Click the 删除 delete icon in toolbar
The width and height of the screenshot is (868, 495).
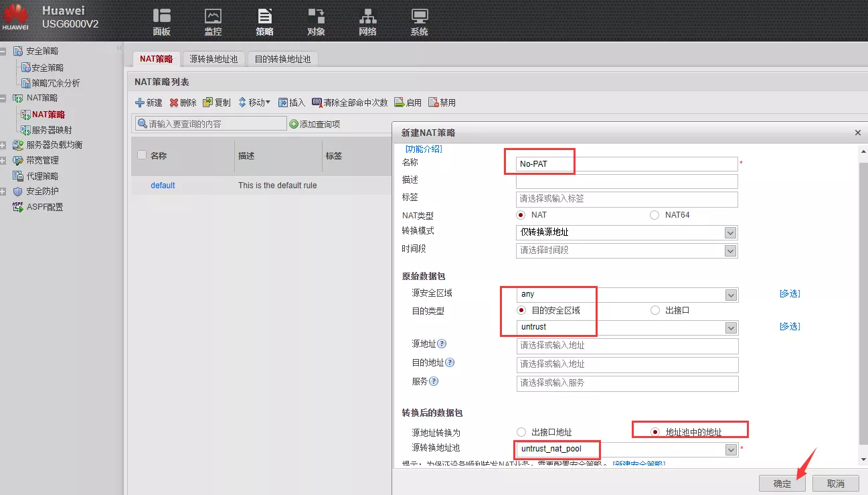point(174,102)
